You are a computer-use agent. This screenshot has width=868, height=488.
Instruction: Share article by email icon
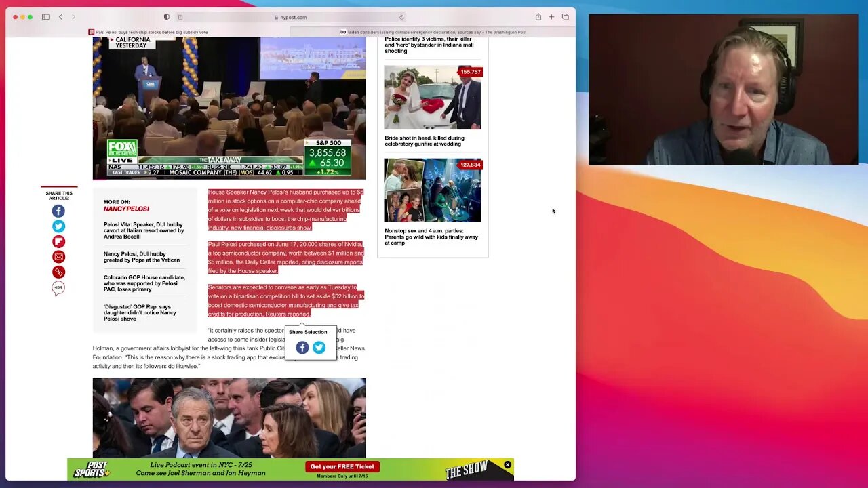[x=58, y=257]
